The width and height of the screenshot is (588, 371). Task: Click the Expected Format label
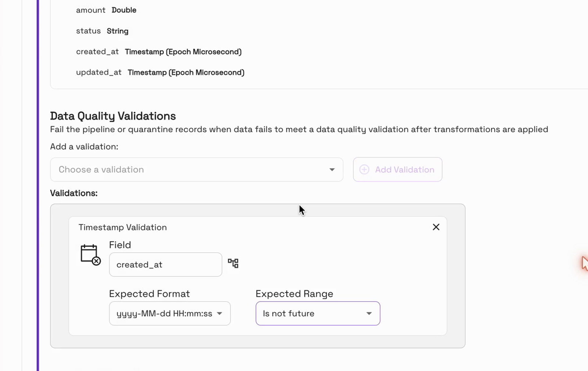click(149, 294)
